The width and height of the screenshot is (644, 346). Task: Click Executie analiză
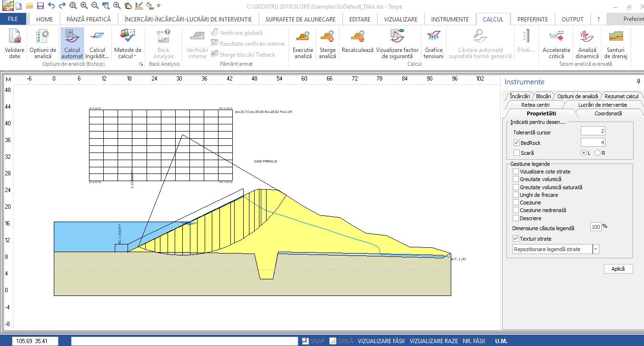(303, 44)
